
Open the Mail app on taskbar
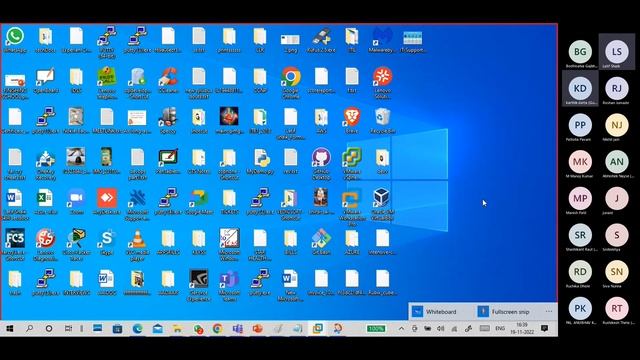[157, 329]
